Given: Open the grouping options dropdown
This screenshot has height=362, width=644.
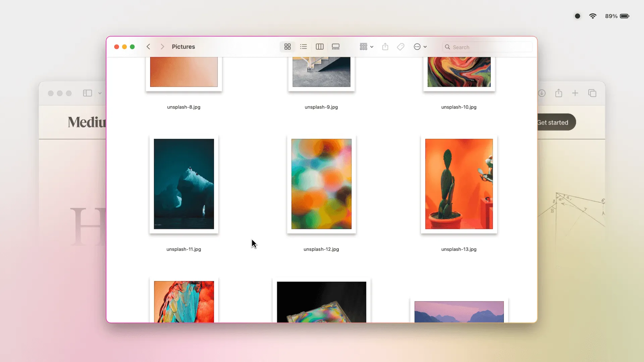Looking at the screenshot, I should 366,47.
